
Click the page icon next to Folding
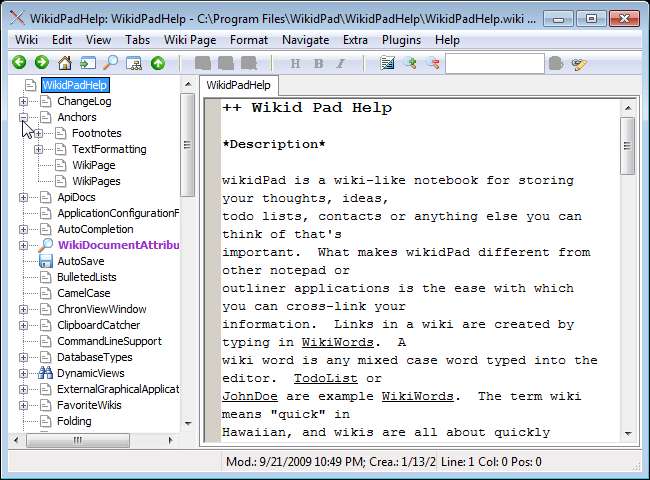46,421
